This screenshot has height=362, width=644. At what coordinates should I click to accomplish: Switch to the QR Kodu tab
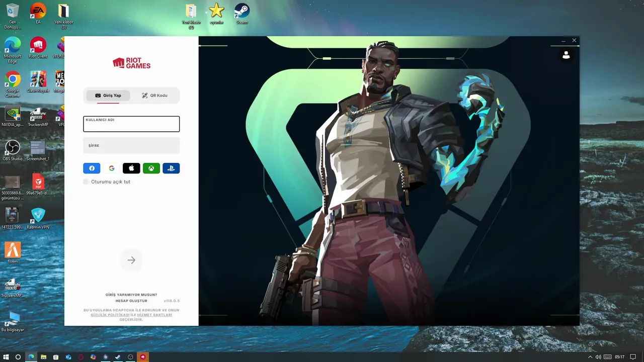tap(154, 96)
